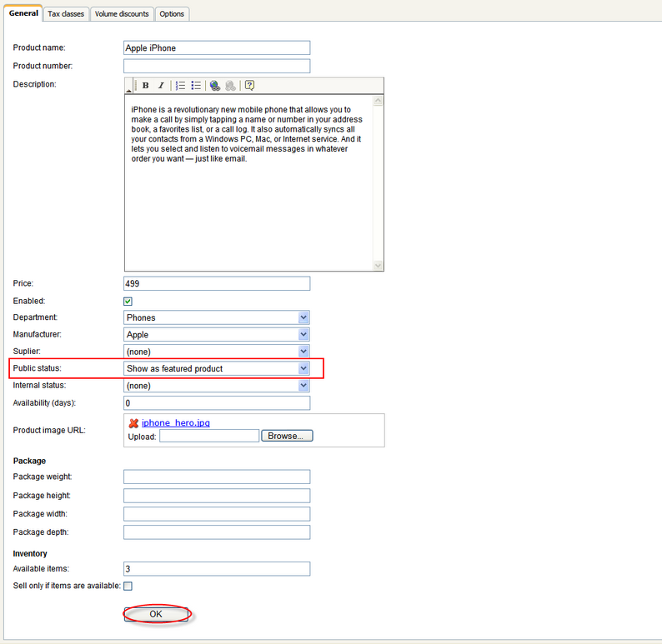Click into the Product name field

217,47
